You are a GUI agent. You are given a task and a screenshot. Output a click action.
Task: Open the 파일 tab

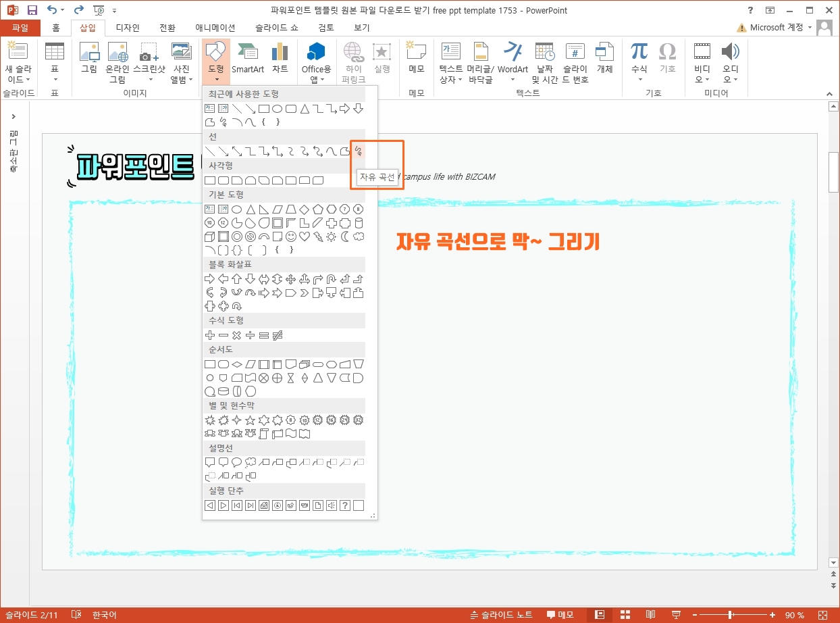click(x=20, y=28)
